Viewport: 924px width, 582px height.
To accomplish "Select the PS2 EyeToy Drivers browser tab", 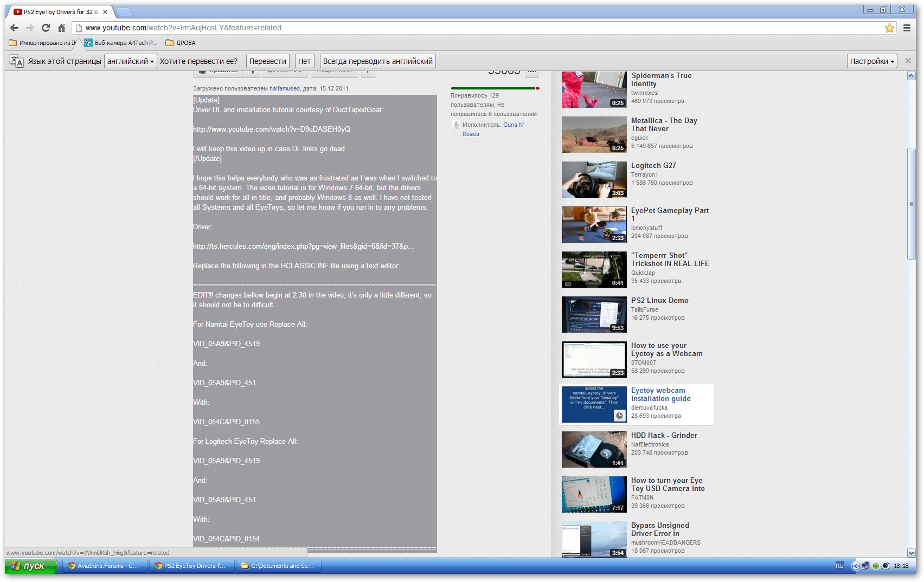I will click(x=61, y=11).
